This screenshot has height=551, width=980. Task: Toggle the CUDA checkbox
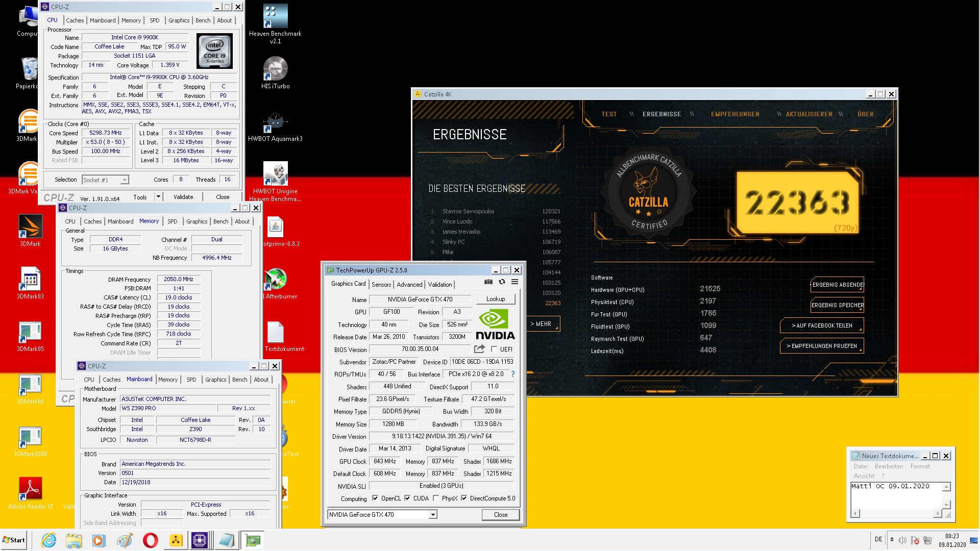(407, 498)
